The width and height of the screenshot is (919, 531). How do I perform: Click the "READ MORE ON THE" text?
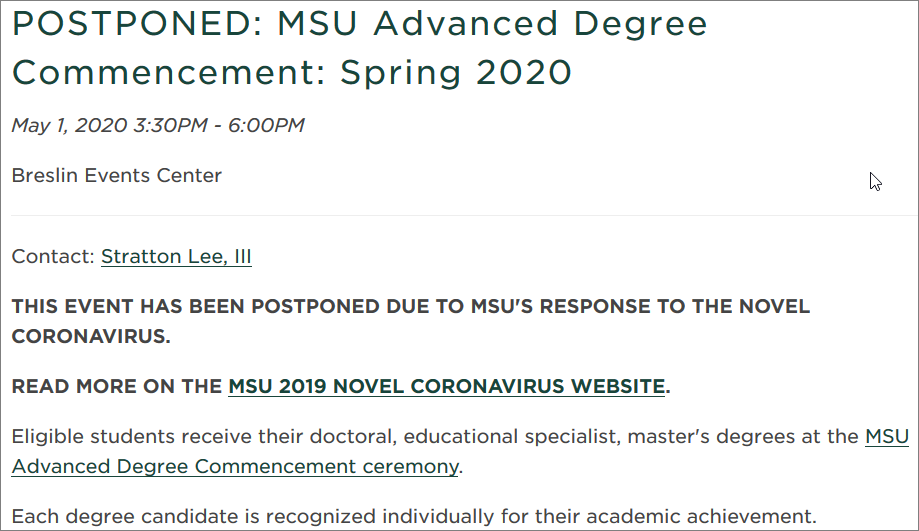pos(117,386)
